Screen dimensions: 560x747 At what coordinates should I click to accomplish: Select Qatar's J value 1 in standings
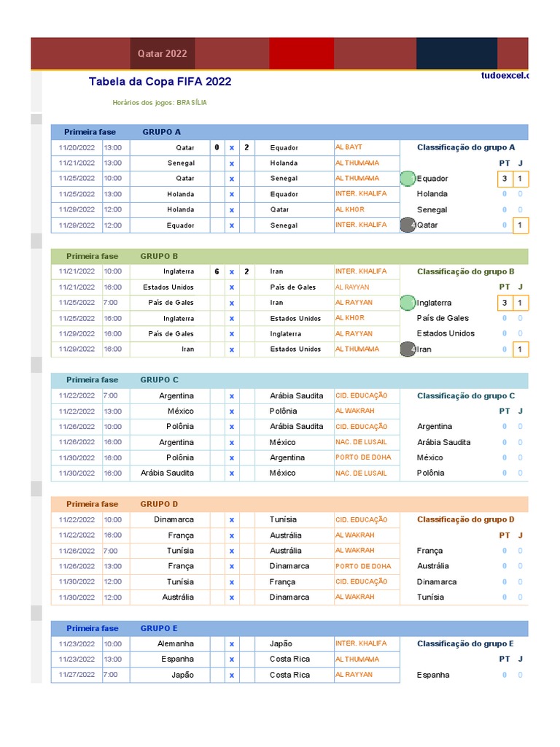pyautogui.click(x=520, y=225)
